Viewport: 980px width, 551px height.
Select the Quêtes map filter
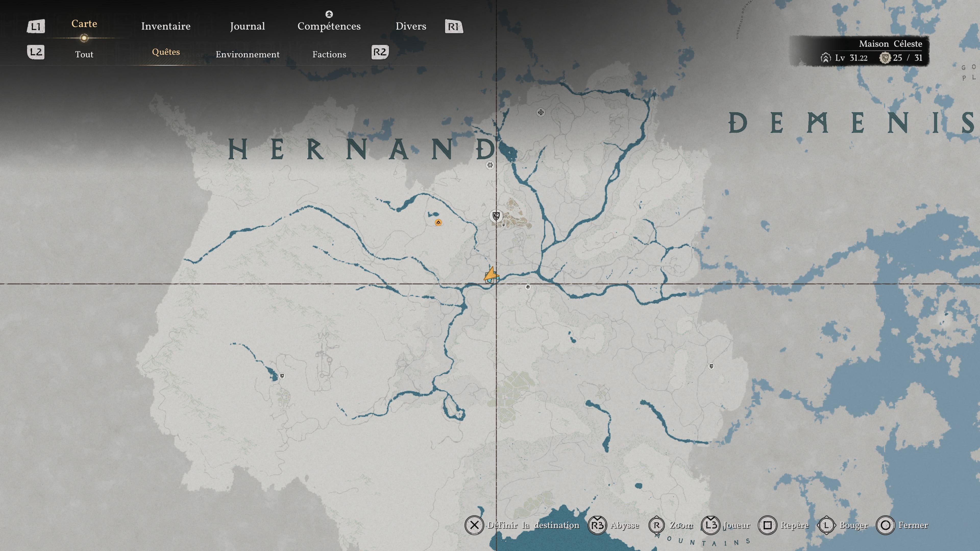[x=166, y=52]
